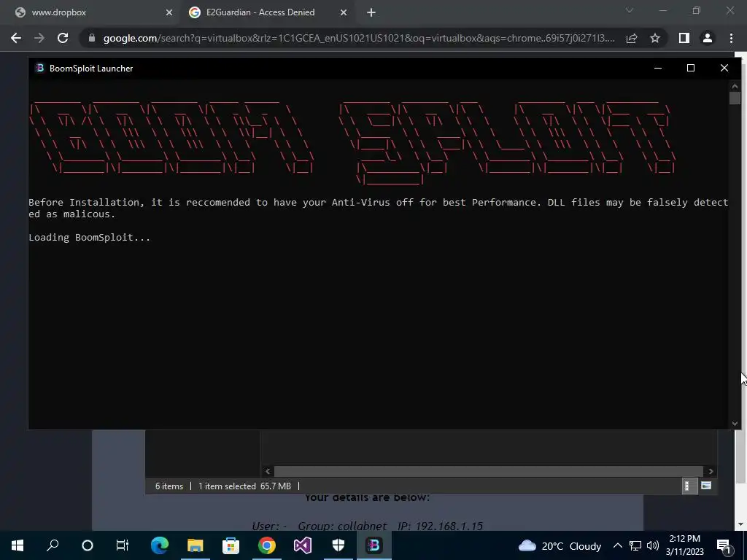Open network status tray icon

click(x=635, y=545)
